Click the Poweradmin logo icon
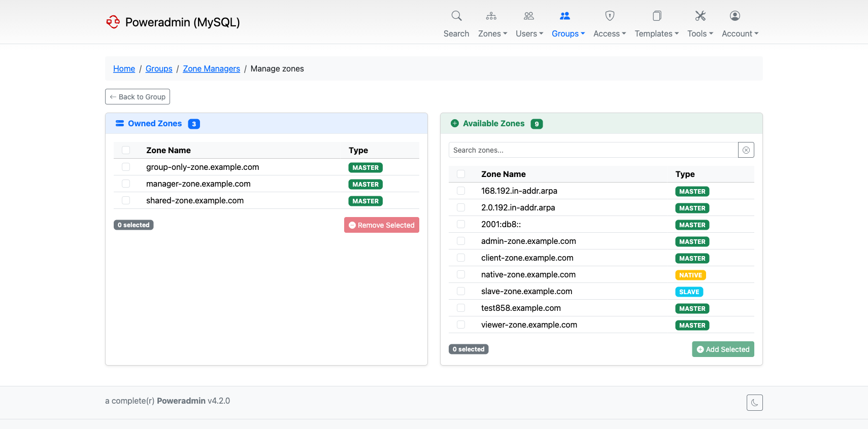 click(x=113, y=22)
